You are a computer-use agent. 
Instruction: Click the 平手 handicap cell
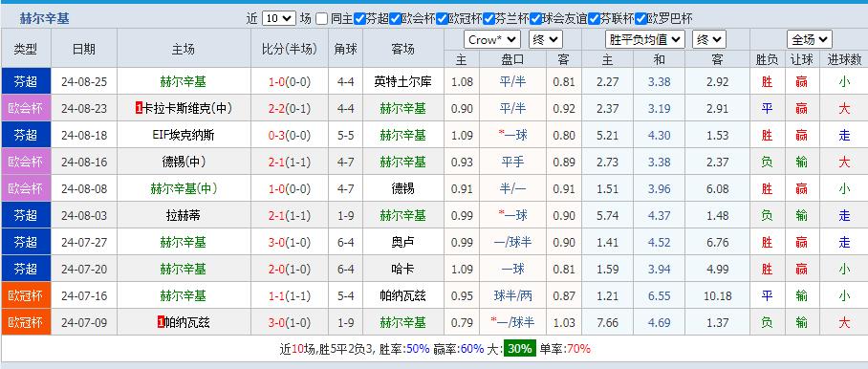512,163
